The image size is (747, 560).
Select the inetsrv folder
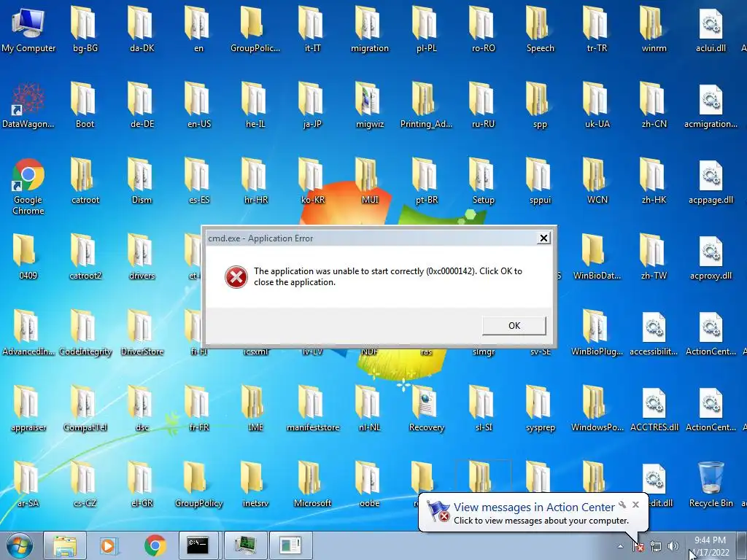point(255,484)
